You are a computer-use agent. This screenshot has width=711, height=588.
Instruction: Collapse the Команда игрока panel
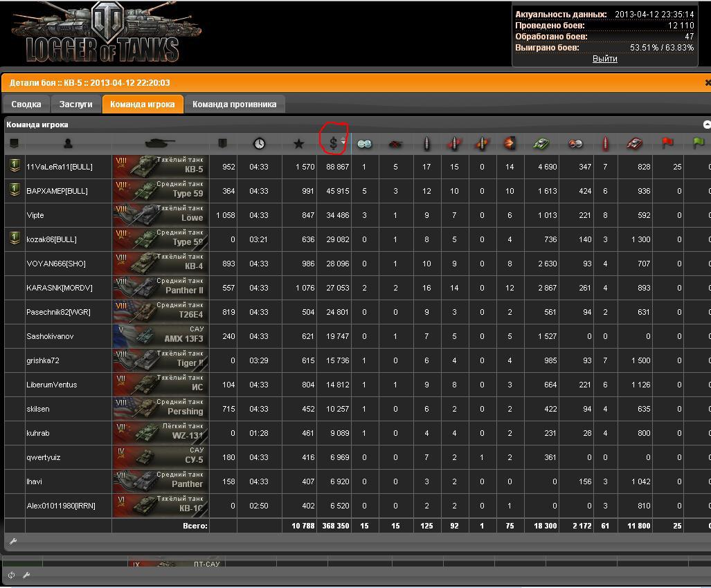click(706, 125)
